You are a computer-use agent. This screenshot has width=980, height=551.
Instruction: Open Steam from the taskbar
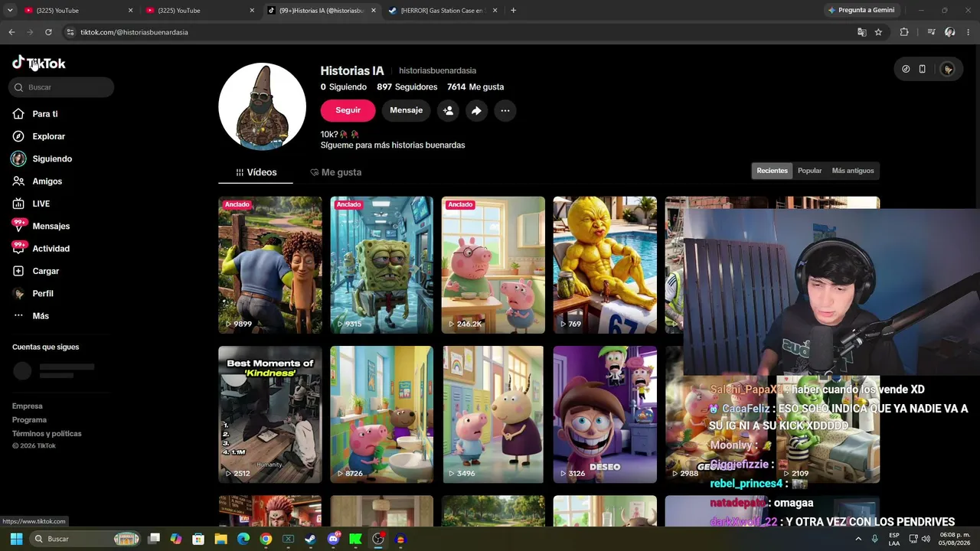click(x=310, y=539)
